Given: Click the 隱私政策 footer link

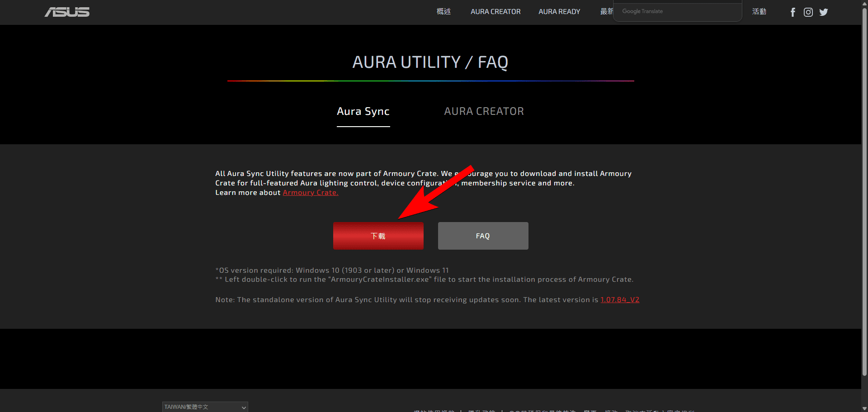Looking at the screenshot, I should click(481, 411).
